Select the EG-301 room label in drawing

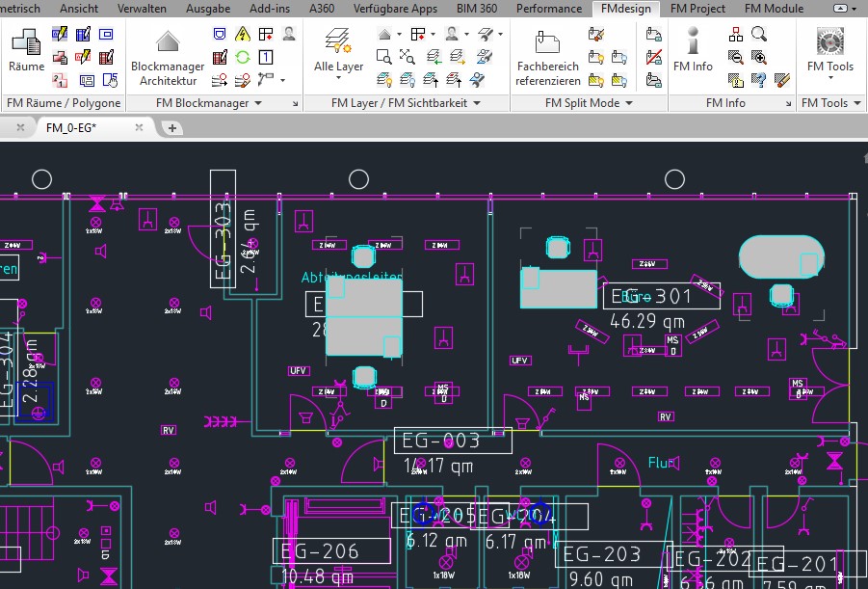click(662, 296)
